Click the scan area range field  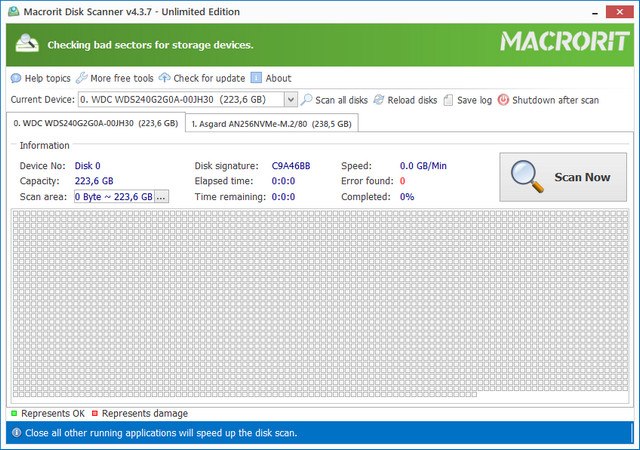point(113,197)
